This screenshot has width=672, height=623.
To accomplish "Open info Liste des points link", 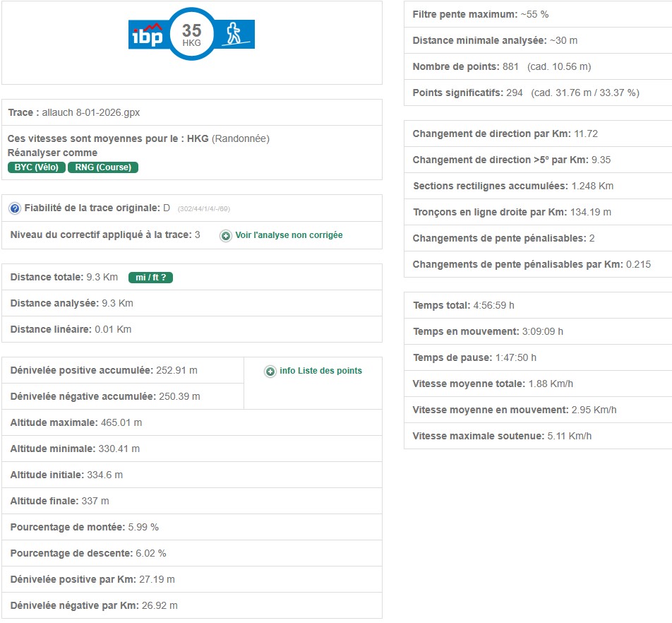I will point(320,371).
